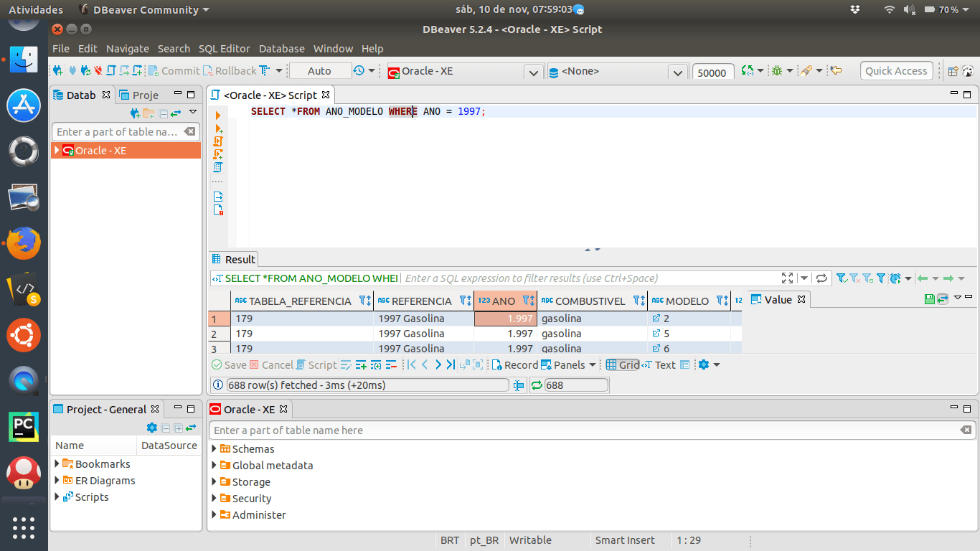Click the refresh icon beside row count 688
Screen dimensions: 980x551
[x=536, y=385]
